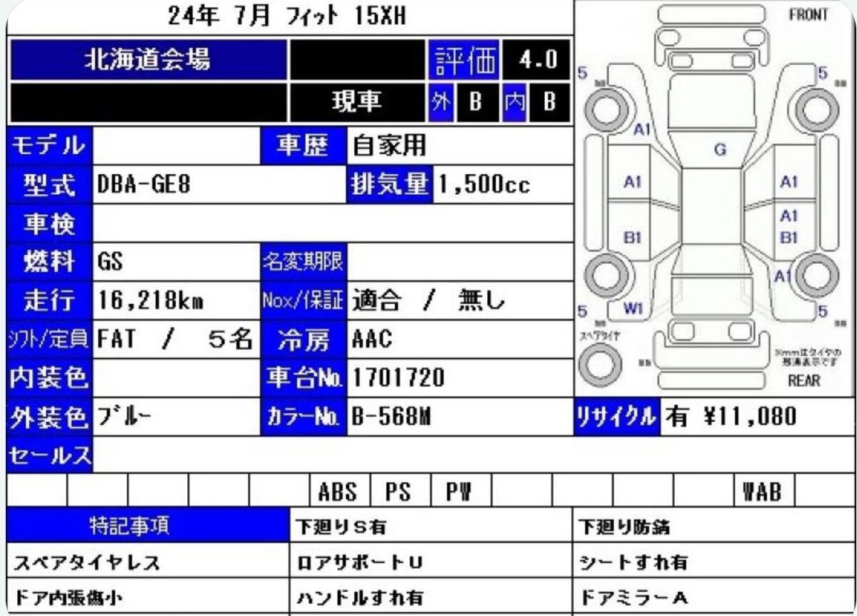Click the FRONT label on the car diagram

808,15
